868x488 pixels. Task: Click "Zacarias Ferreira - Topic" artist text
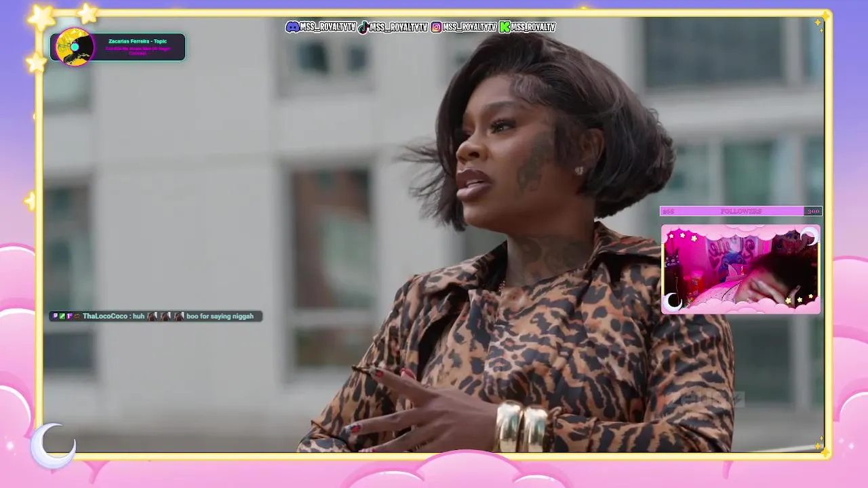click(138, 41)
